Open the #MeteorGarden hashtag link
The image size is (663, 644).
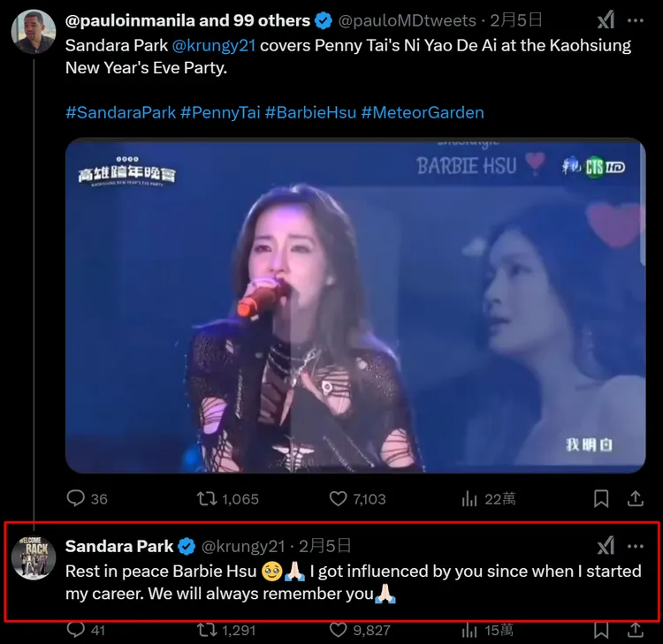(x=423, y=112)
